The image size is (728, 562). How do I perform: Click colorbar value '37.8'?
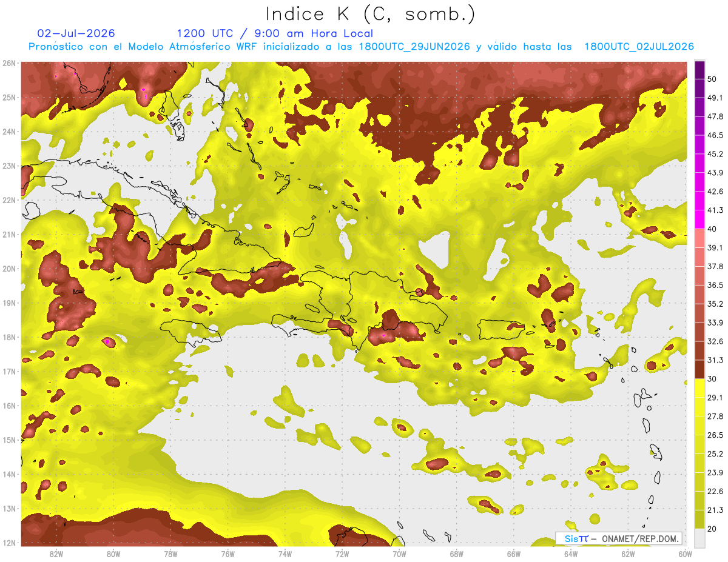tap(715, 266)
